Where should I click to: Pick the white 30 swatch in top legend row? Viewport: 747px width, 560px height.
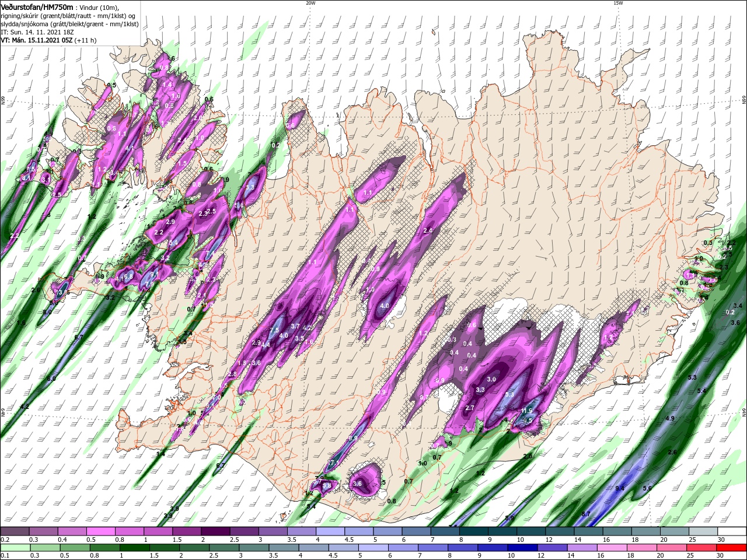731,531
